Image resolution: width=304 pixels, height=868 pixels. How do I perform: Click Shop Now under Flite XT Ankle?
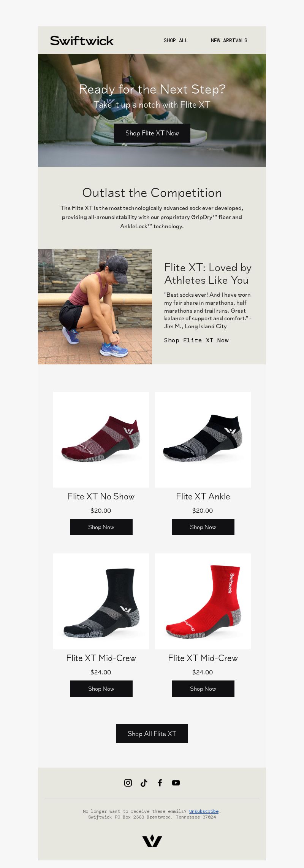pyautogui.click(x=203, y=527)
